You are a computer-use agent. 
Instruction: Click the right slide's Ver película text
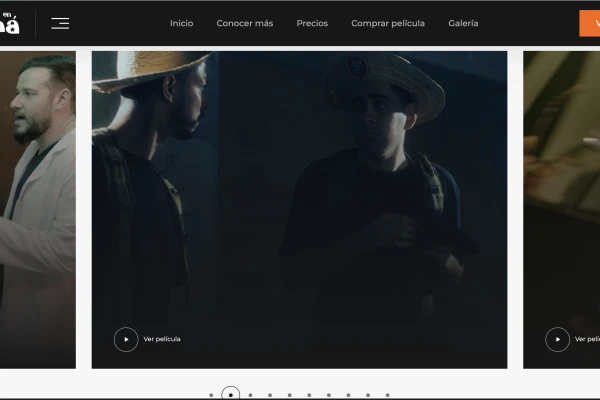(587, 339)
